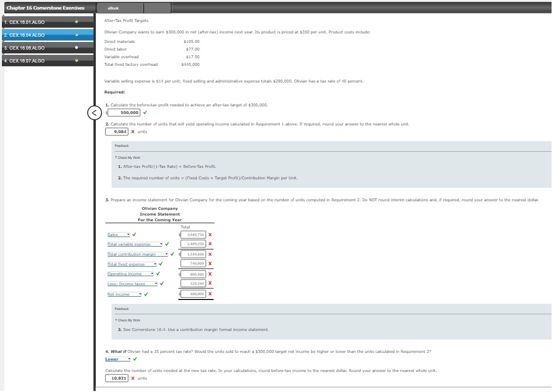553x392 pixels.
Task: Collapse Check My Work under requirement 2
Action: tap(127, 158)
